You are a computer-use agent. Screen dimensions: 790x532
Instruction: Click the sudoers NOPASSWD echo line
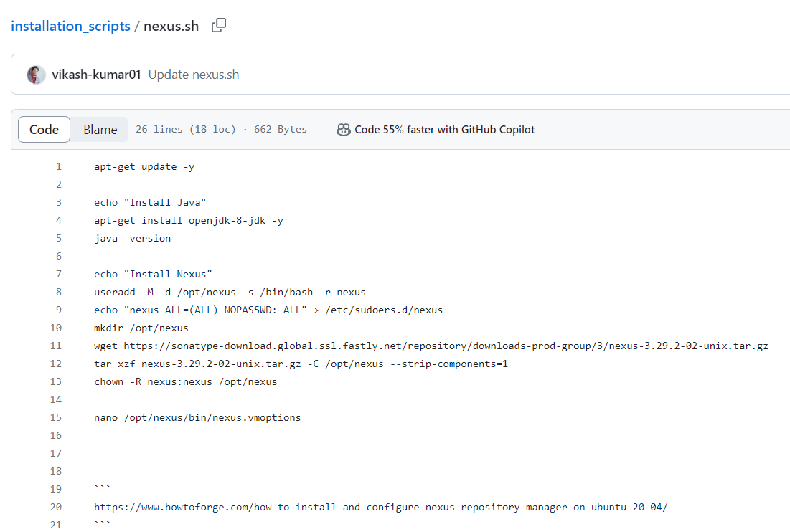tap(268, 310)
